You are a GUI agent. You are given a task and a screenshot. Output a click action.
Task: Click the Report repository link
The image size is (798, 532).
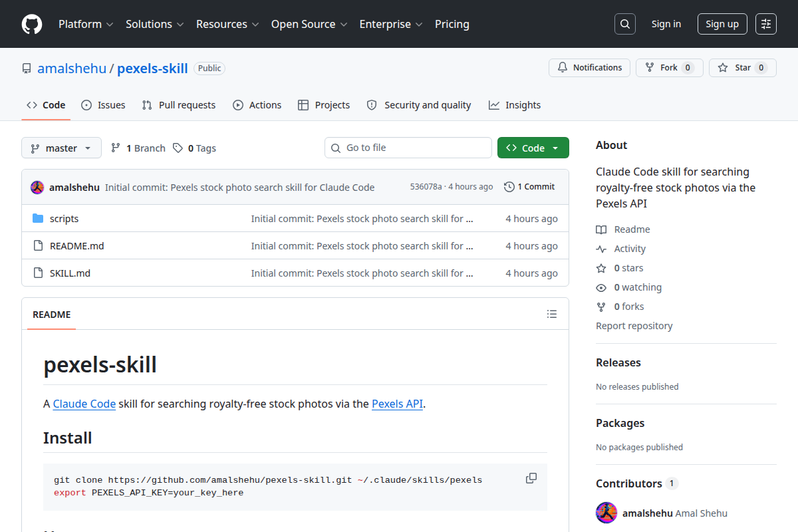[634, 326]
